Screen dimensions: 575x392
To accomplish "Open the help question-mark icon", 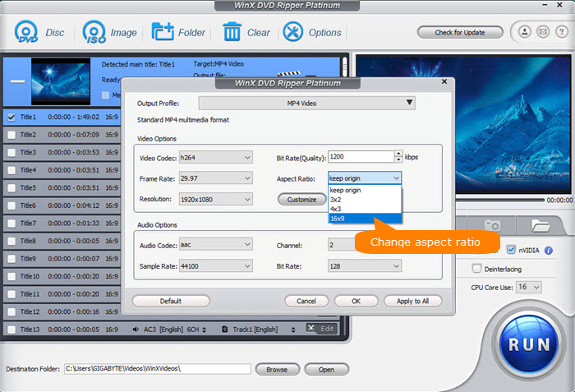I will click(561, 32).
